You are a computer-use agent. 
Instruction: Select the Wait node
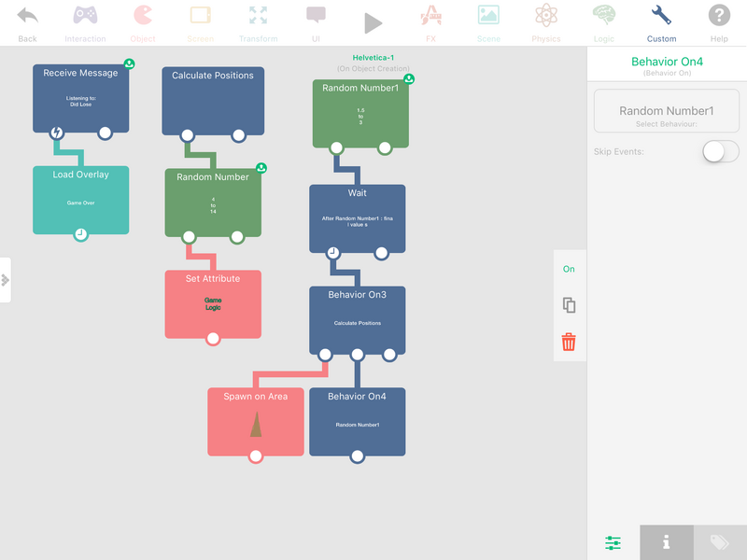358,218
